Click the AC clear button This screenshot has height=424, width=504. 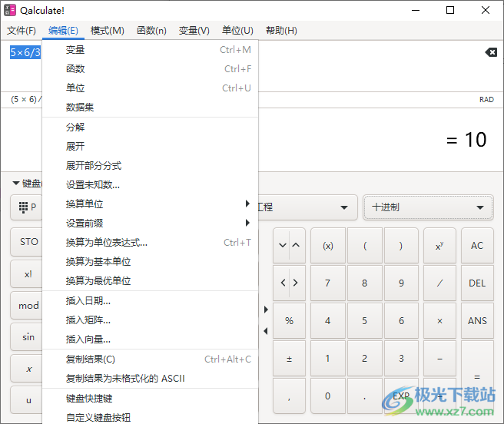click(477, 246)
